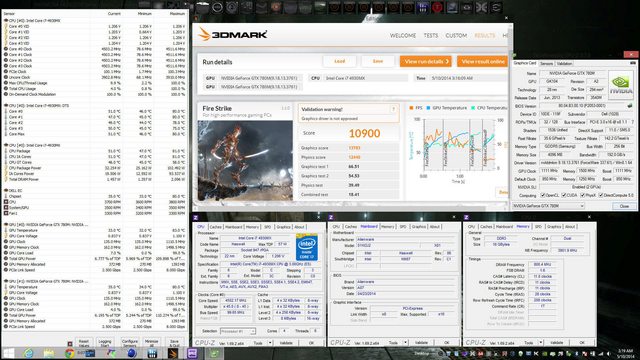
Task: Click the Z title icon of CPU-Z Mainboard window
Action: [331, 218]
